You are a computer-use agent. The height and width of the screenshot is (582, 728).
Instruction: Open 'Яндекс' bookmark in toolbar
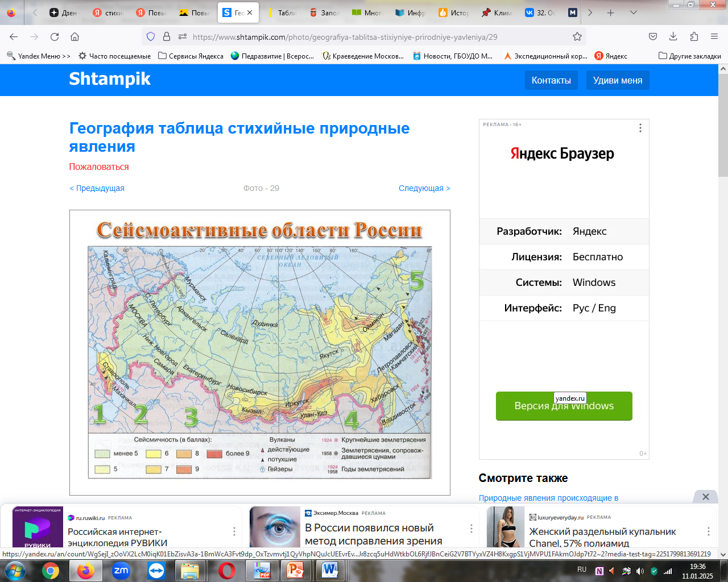[611, 56]
